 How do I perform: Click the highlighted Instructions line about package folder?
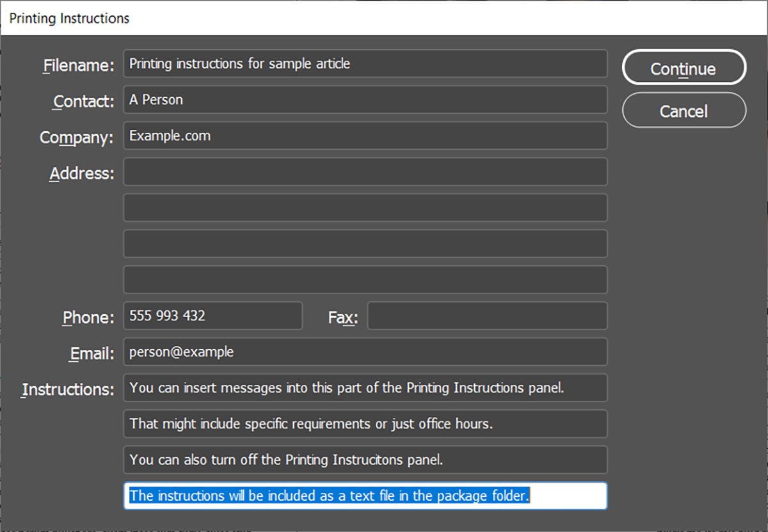click(x=365, y=496)
